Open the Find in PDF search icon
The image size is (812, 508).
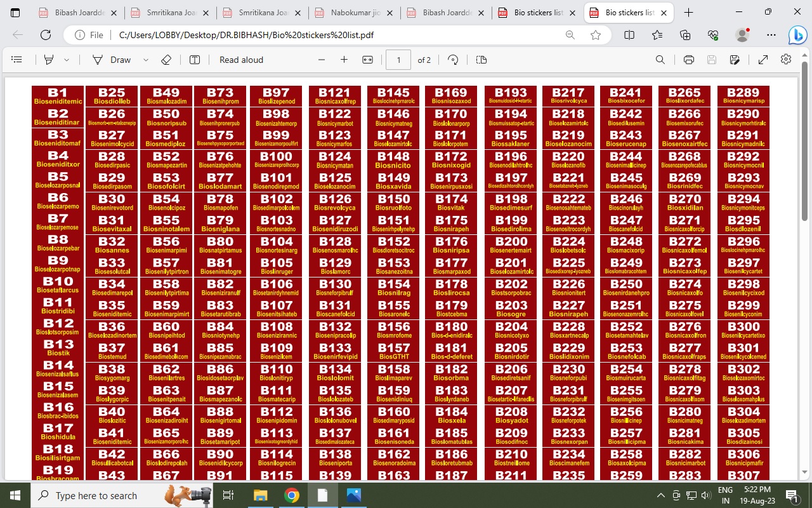[x=660, y=60]
